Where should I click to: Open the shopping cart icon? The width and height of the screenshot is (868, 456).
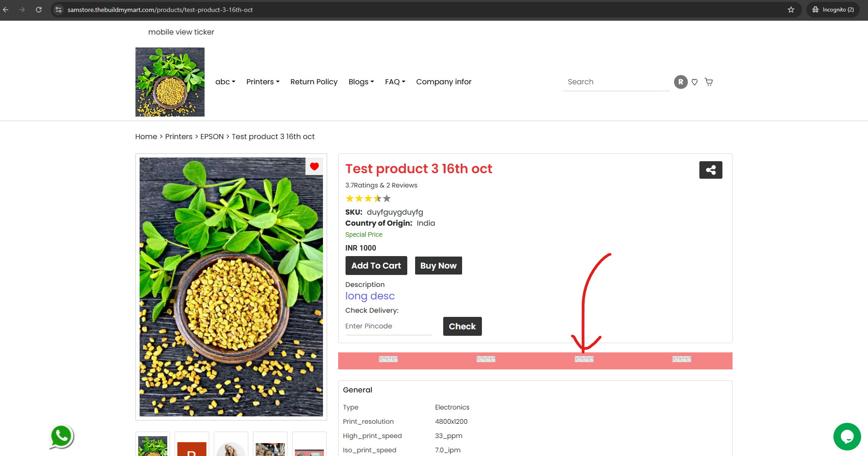click(x=709, y=82)
